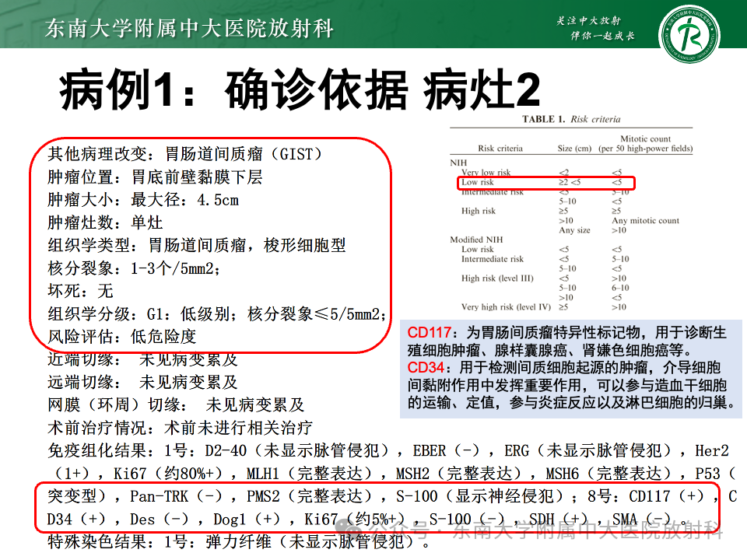This screenshot has width=747, height=560.
Task: Click the red CD117 label
Action: pyautogui.click(x=429, y=332)
